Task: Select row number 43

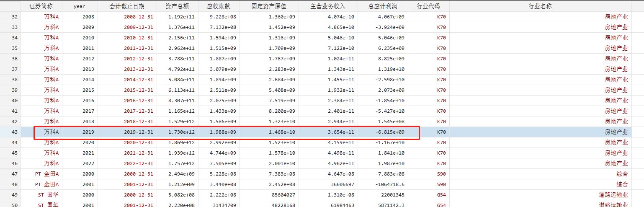Action: pyautogui.click(x=15, y=132)
